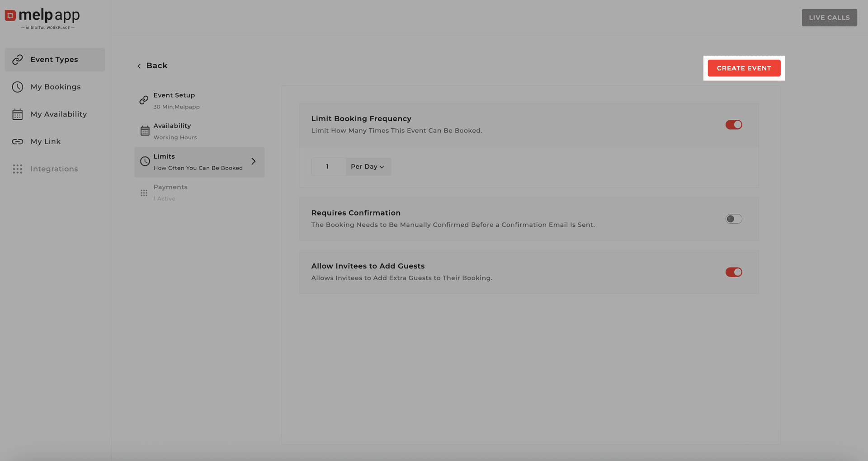Screen dimensions: 868x461
Task: Click the My Availability calendar icon
Action: coord(18,114)
